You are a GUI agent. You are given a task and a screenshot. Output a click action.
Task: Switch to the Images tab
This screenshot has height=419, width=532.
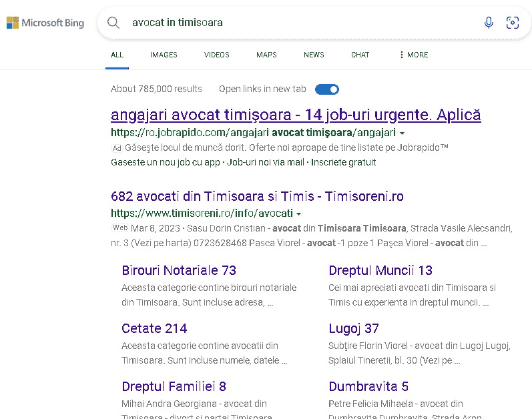pyautogui.click(x=164, y=55)
